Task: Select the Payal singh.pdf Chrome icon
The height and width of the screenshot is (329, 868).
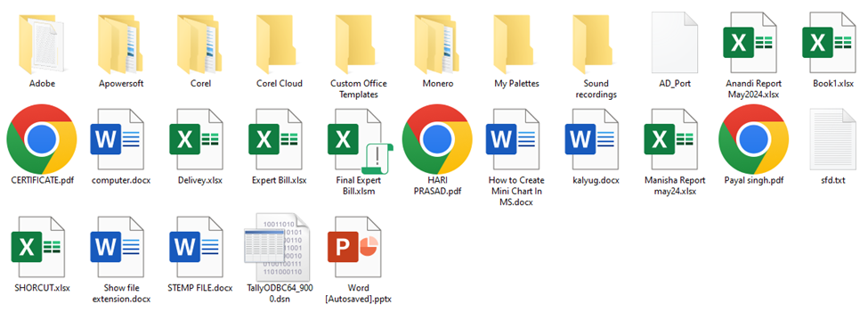Action: pos(753,139)
